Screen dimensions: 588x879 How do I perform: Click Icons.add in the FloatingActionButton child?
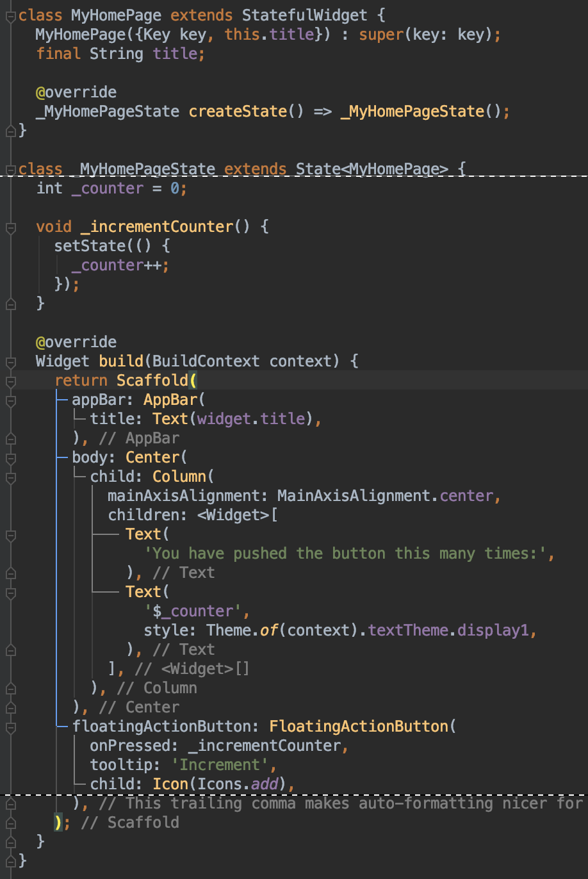tap(241, 784)
